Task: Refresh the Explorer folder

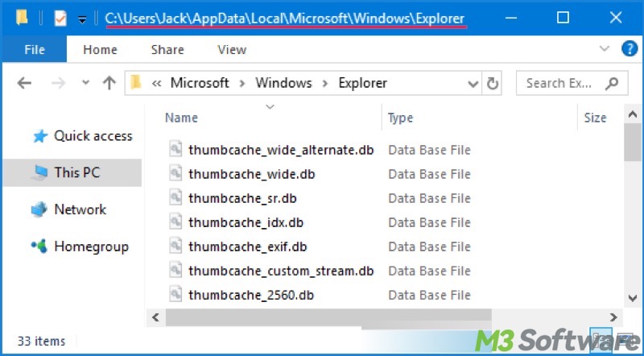Action: tap(492, 84)
